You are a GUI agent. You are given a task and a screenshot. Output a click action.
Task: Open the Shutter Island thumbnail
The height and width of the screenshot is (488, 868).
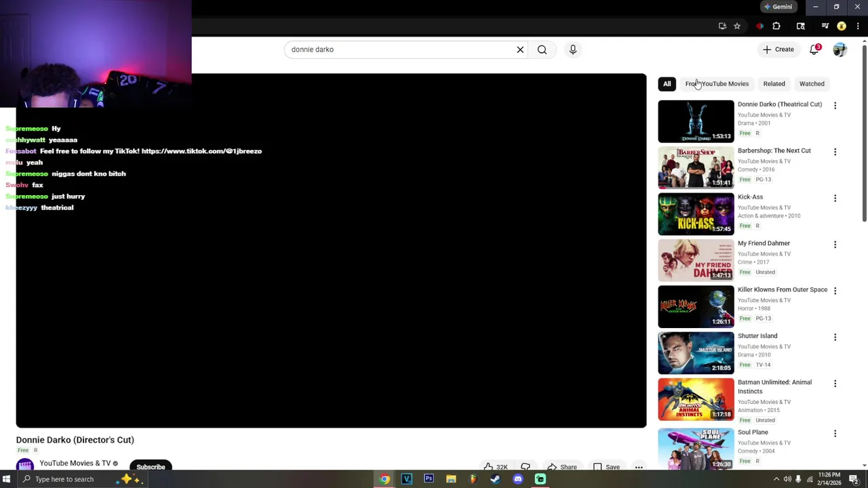point(696,352)
